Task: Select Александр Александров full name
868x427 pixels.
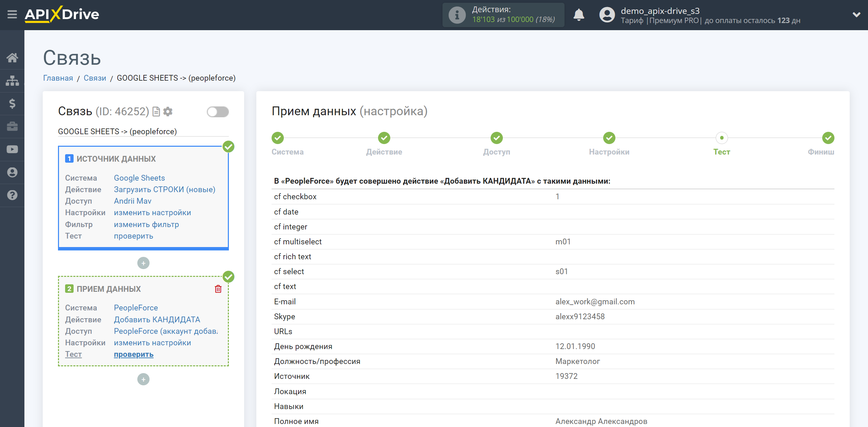Action: (601, 421)
